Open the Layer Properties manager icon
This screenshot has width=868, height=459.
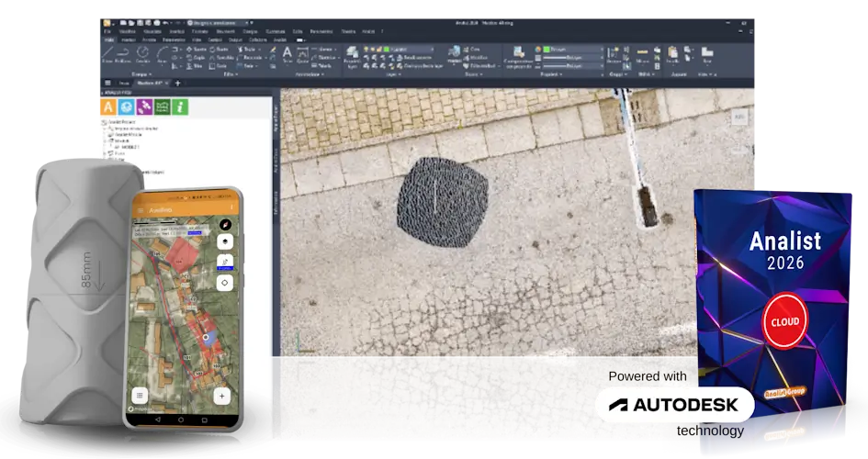[352, 56]
